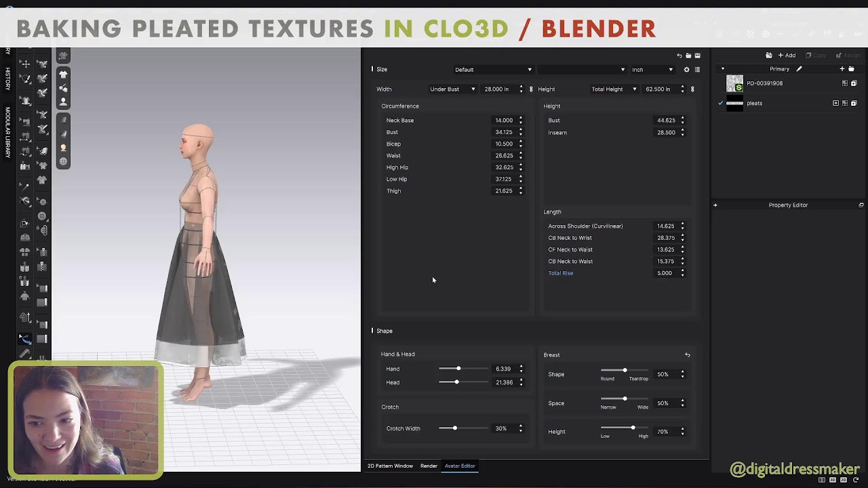The width and height of the screenshot is (868, 488).
Task: Select the PD-00391908 fabric thumbnail
Action: (x=734, y=83)
